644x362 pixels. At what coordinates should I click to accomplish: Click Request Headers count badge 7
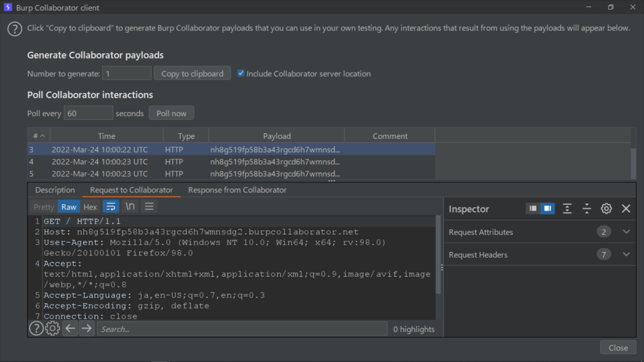coord(604,254)
